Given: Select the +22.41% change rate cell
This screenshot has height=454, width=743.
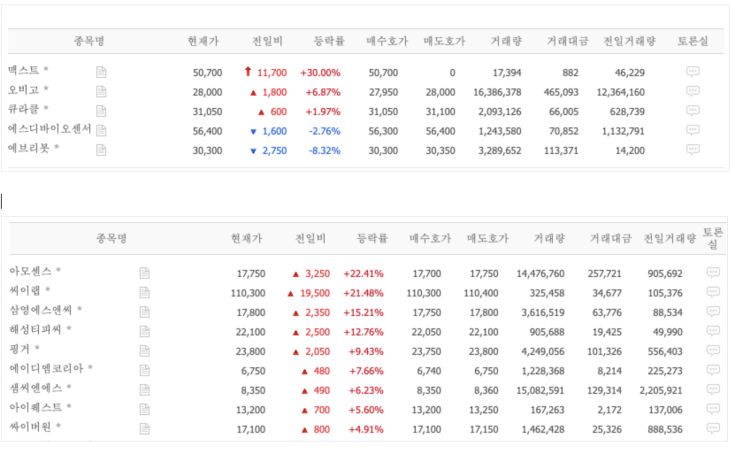Looking at the screenshot, I should tap(363, 273).
